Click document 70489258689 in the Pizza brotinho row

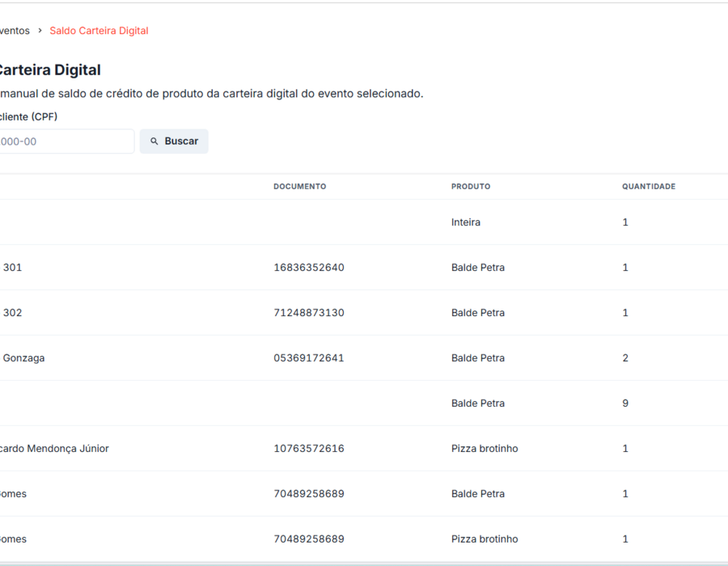[x=309, y=539]
